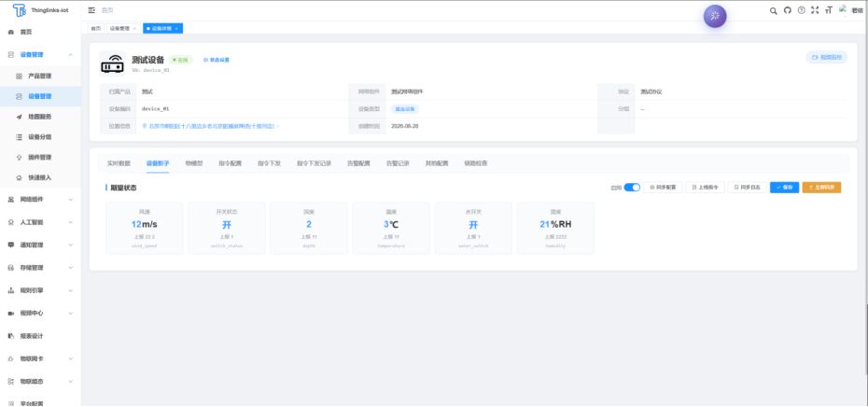The height and width of the screenshot is (407, 868).
Task: Select the 风速 12m/s card
Action: pos(144,228)
